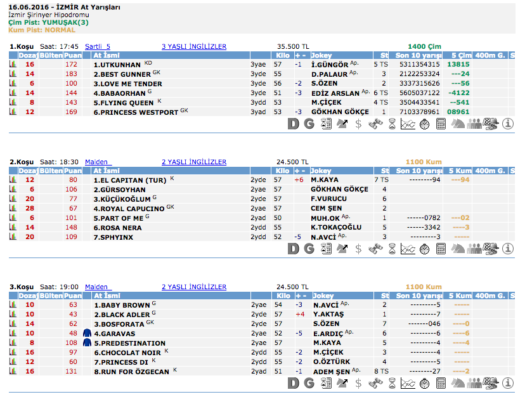Open the binoculars icon under race 1
The height and width of the screenshot is (404, 532).
pyautogui.click(x=375, y=124)
